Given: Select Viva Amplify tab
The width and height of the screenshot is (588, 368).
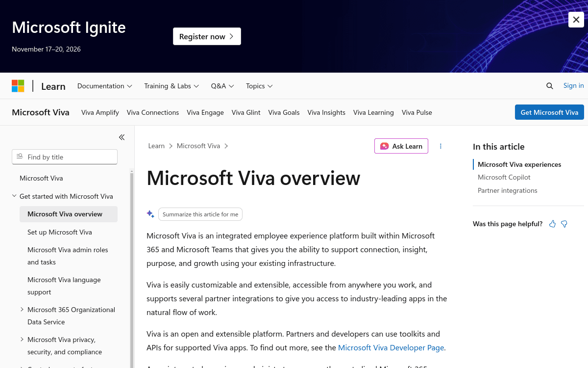Looking at the screenshot, I should 100,112.
